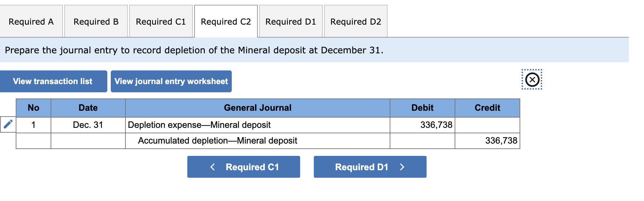Click the Dec. 31 date cell
644x201 pixels.
tap(88, 125)
